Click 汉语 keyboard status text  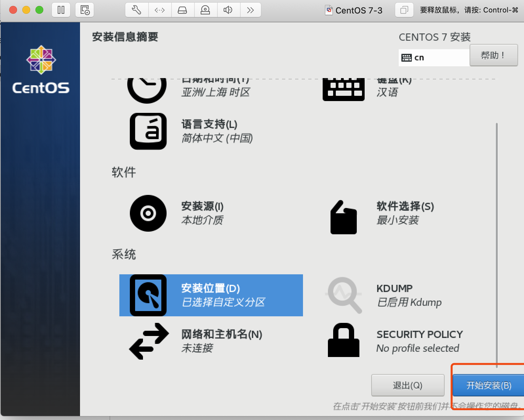click(387, 92)
